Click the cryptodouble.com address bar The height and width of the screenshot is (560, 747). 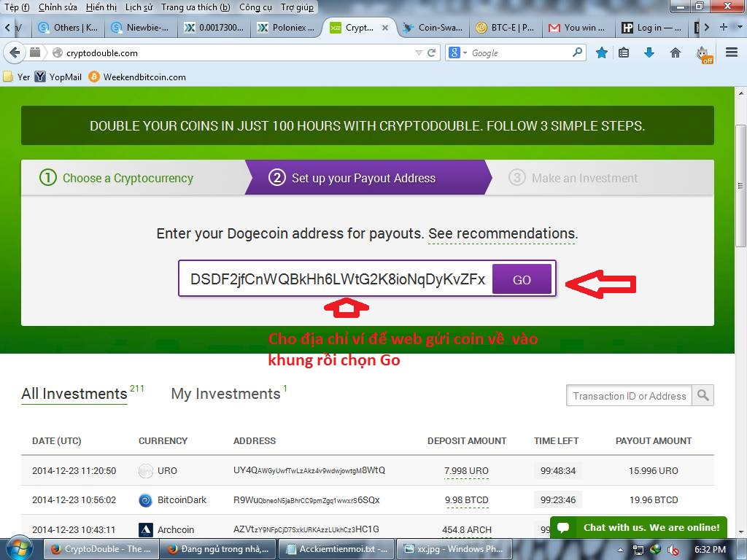pos(239,52)
